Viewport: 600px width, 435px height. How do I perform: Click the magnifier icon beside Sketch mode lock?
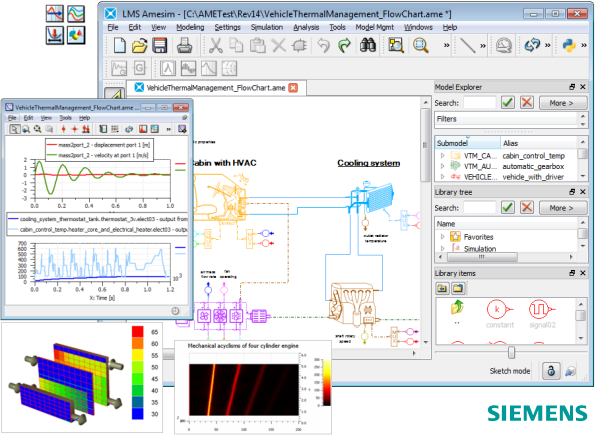pyautogui.click(x=570, y=371)
